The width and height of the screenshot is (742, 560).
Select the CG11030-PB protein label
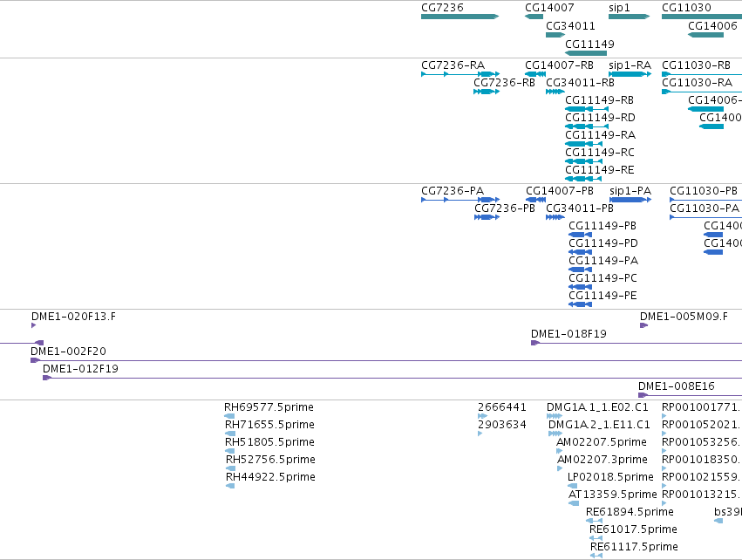(703, 191)
